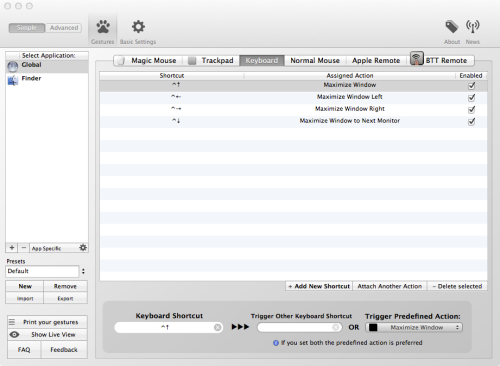500x366 pixels.
Task: Click the Shortcut column header
Action: point(172,76)
